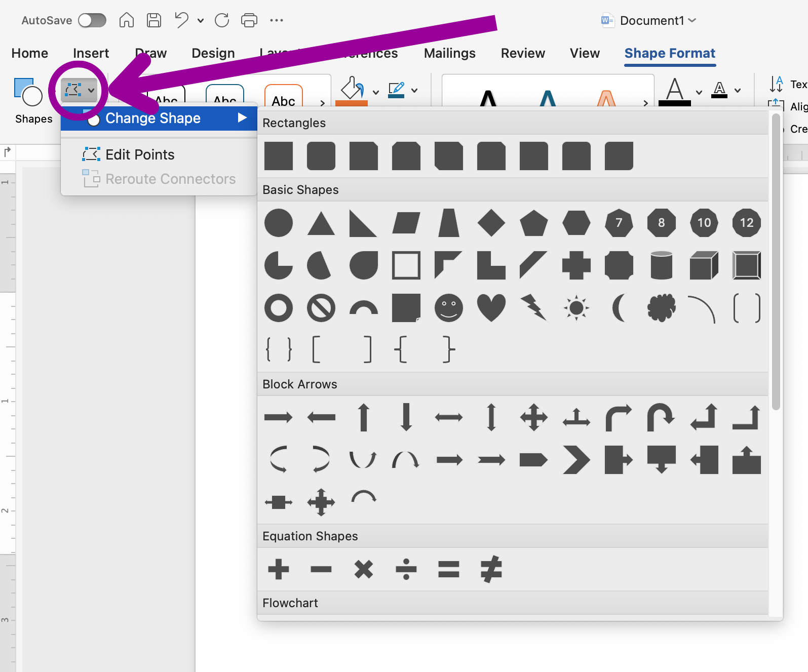The height and width of the screenshot is (672, 808).
Task: Select the chevron block arrow
Action: [576, 460]
